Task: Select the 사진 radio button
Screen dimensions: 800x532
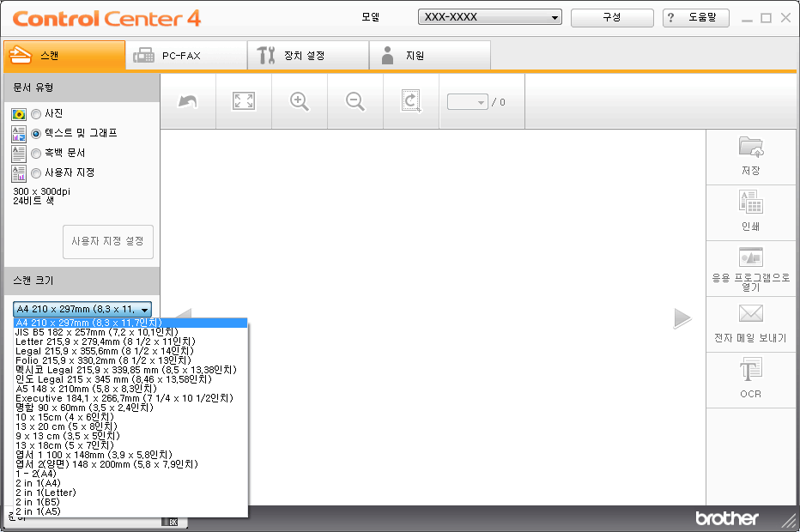Action: pos(36,114)
